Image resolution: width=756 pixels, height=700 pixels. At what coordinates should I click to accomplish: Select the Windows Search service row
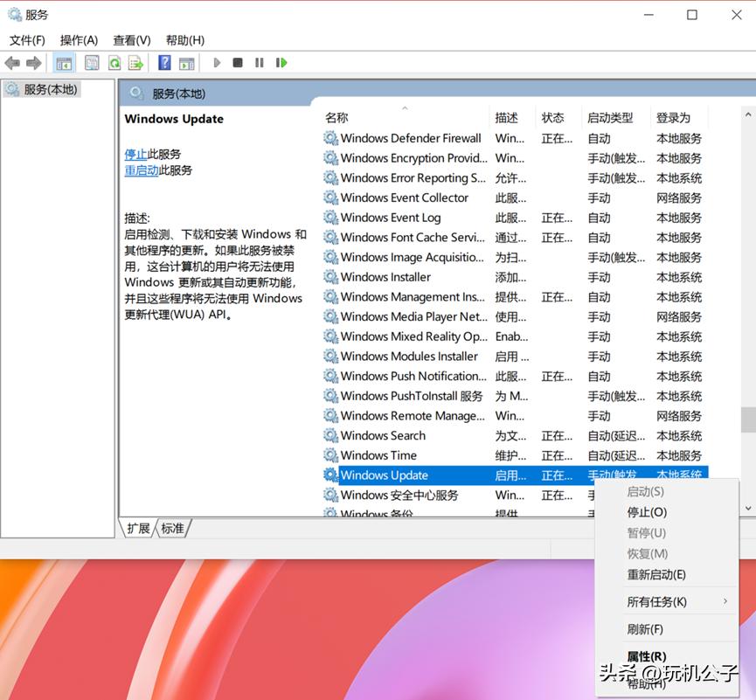385,435
